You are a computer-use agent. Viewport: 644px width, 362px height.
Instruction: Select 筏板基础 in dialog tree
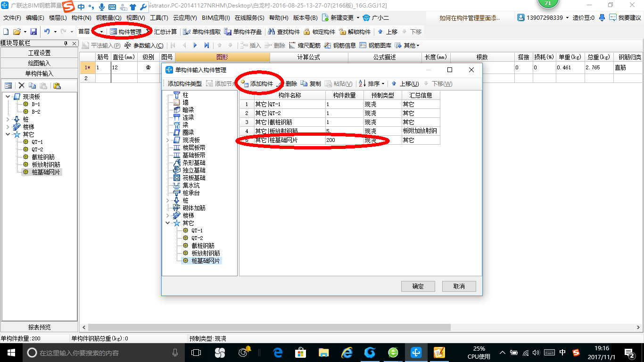click(x=194, y=178)
